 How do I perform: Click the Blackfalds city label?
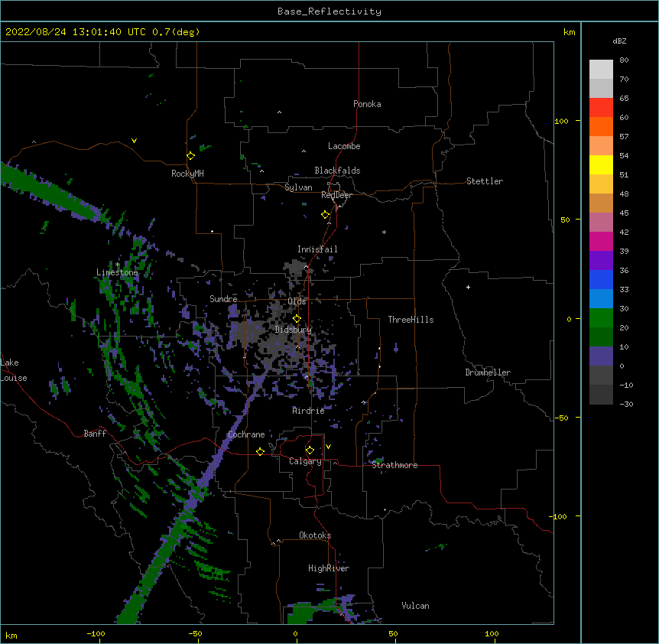point(337,171)
